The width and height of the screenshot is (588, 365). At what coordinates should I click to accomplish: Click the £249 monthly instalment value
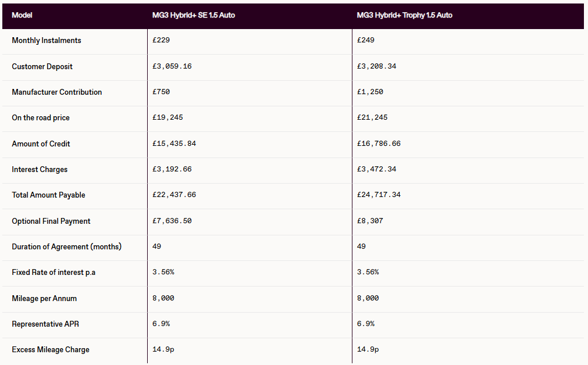[365, 41]
